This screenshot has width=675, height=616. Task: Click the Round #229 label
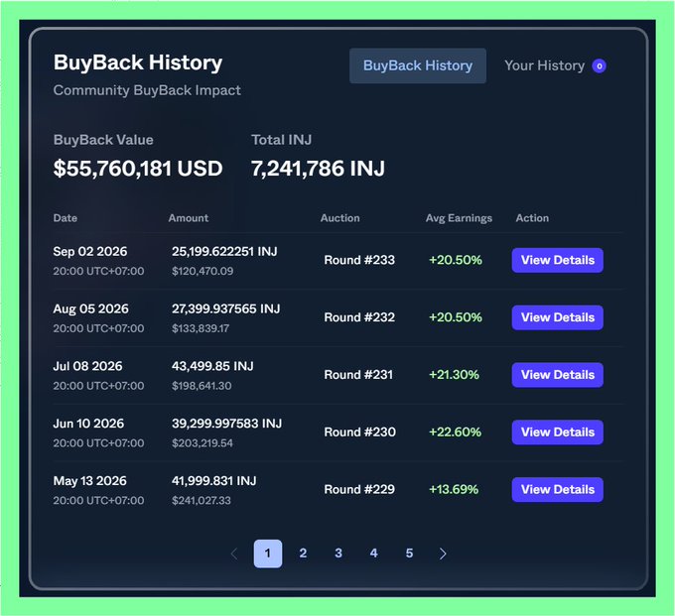tap(359, 490)
